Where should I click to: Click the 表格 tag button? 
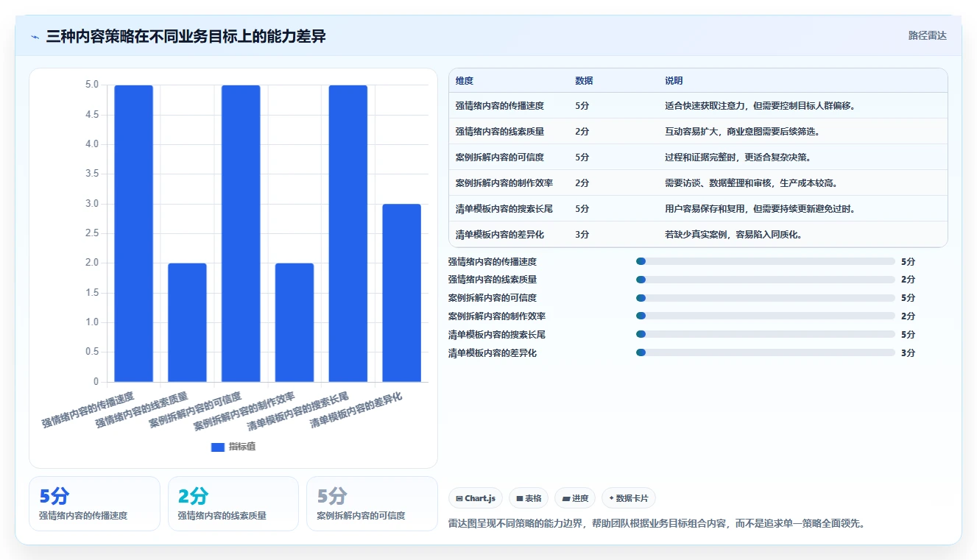[529, 498]
